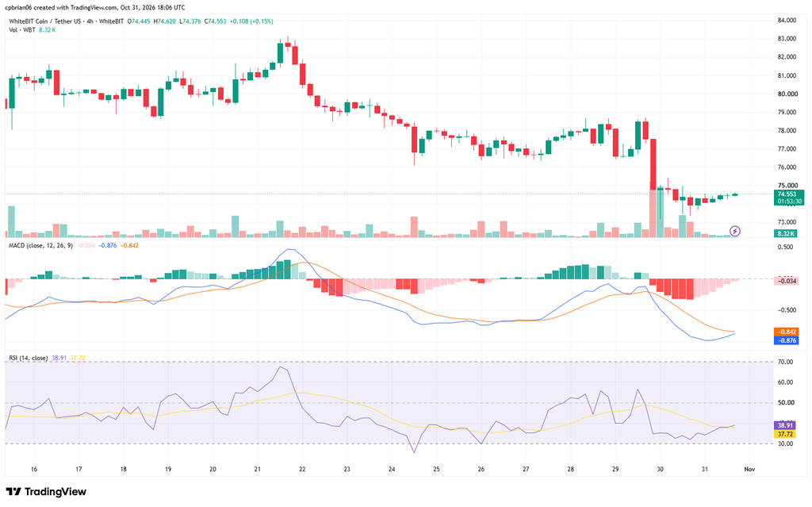Click the purple 38.91 RSI tag on the axis
Image resolution: width=812 pixels, height=507 pixels.
[784, 425]
